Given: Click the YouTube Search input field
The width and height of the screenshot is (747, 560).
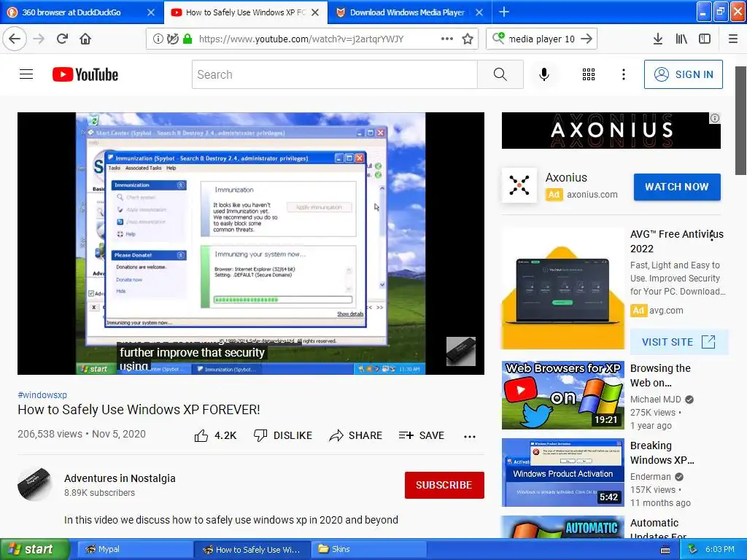Looking at the screenshot, I should pyautogui.click(x=334, y=74).
